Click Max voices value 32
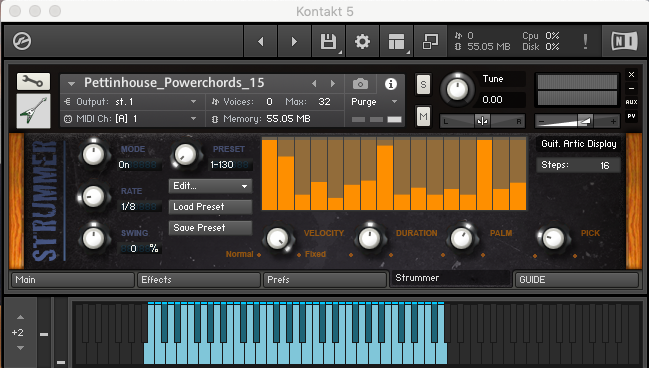 point(324,102)
